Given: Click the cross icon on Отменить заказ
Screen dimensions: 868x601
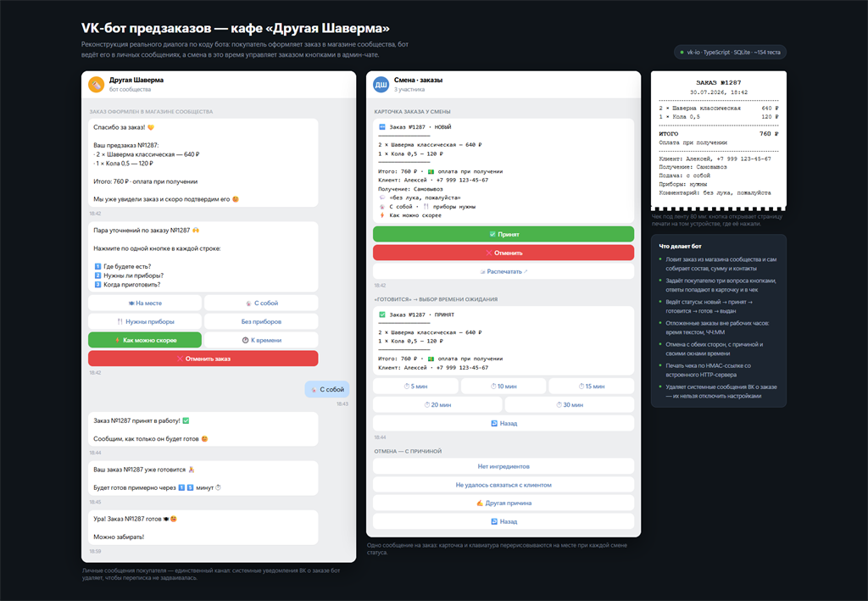Looking at the screenshot, I should click(x=180, y=359).
